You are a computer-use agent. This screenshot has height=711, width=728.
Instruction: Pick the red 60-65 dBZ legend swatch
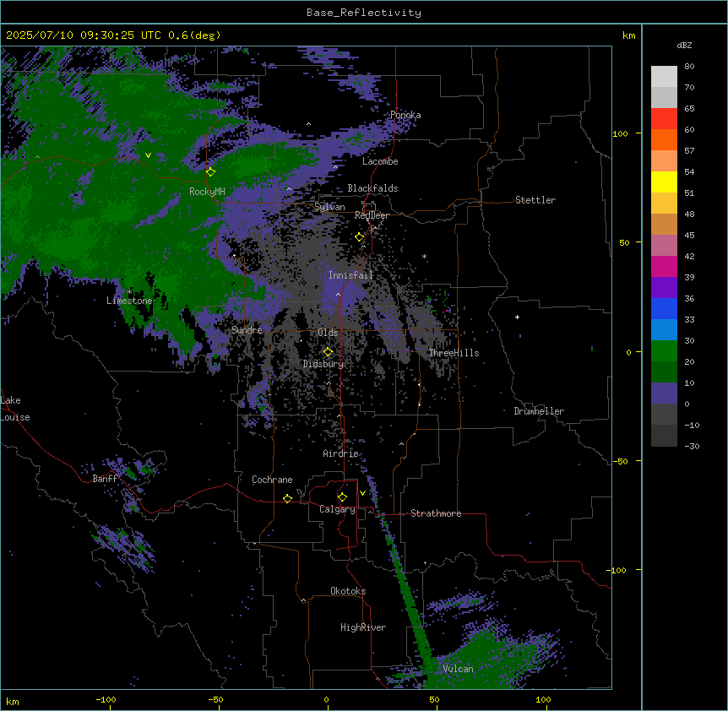pos(664,118)
